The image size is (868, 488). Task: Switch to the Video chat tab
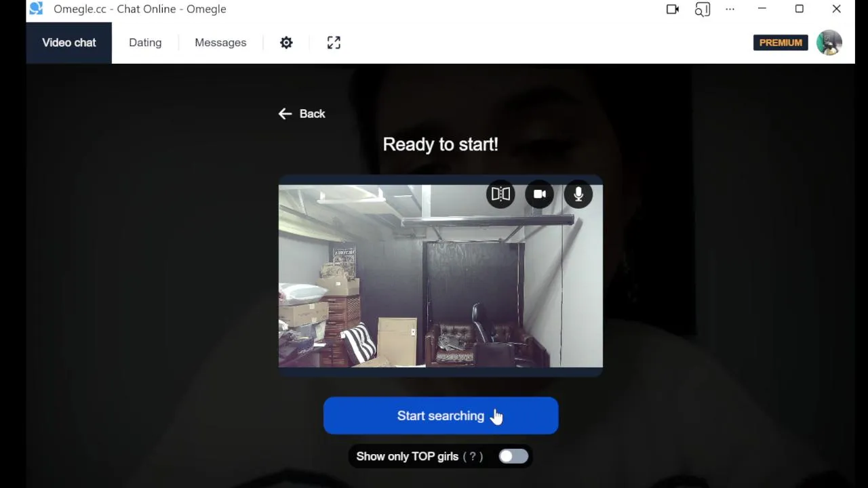[x=69, y=43]
